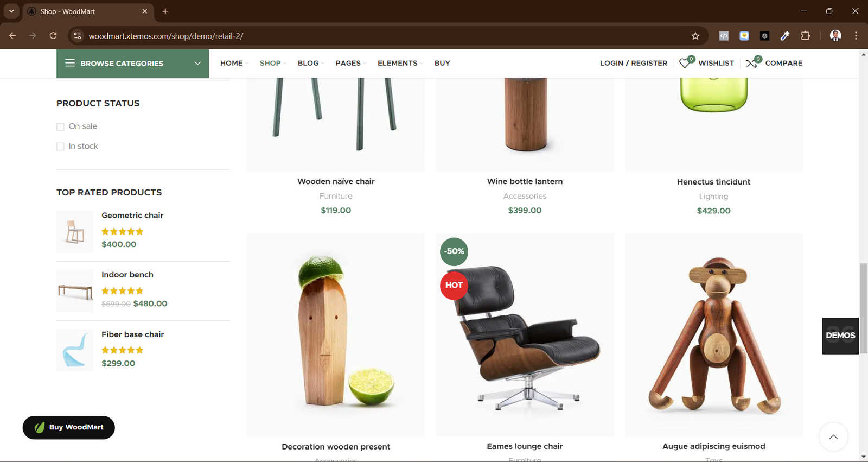The image size is (868, 462).
Task: Expand the Elements menu
Action: pos(400,63)
